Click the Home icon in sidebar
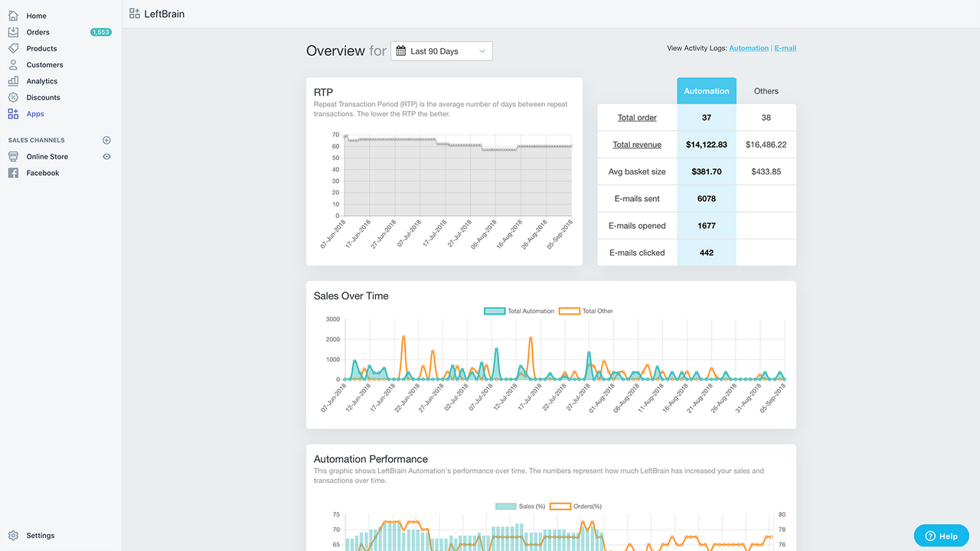 pos(13,15)
